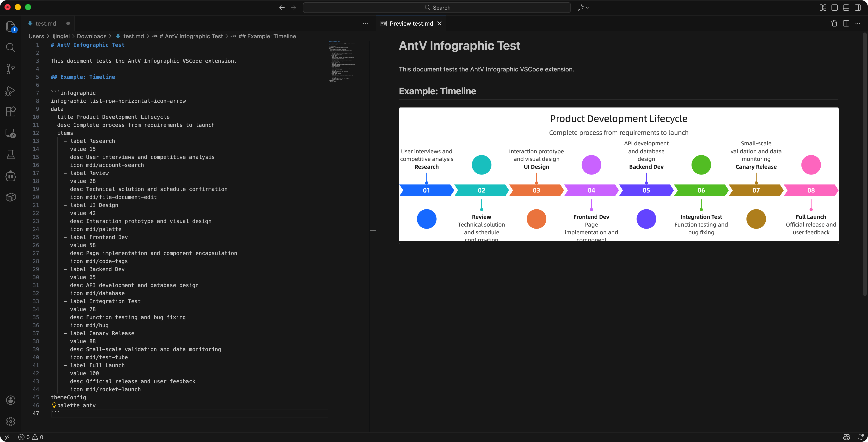Screen dimensions: 868x442
Task: Open the Explorer view in the activity bar
Action: click(x=10, y=26)
